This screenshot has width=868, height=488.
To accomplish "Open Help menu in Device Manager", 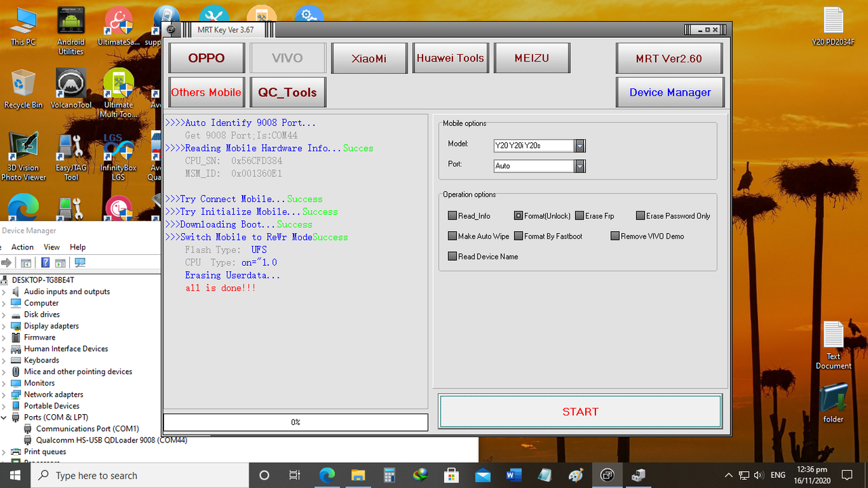I will point(77,247).
